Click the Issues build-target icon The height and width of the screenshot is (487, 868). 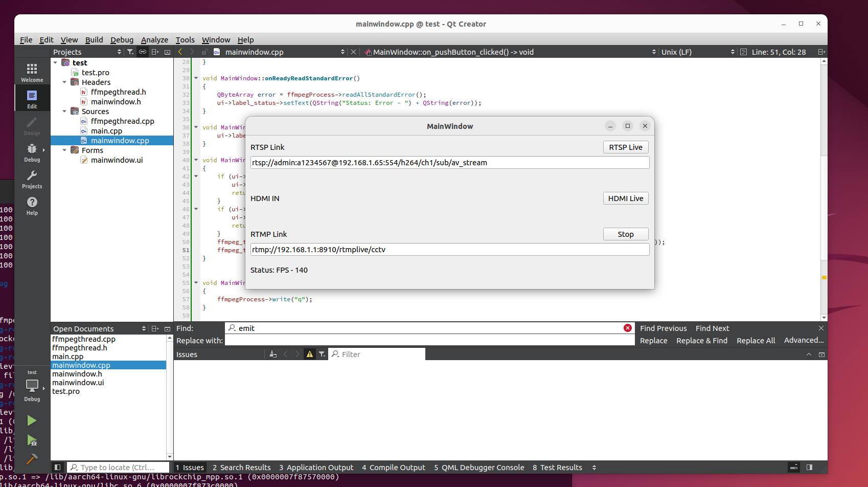pos(273,354)
